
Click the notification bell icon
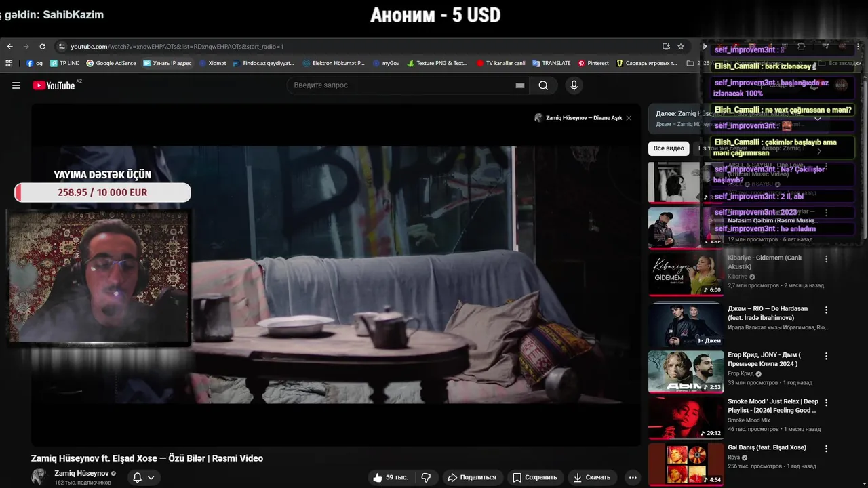[x=137, y=477]
